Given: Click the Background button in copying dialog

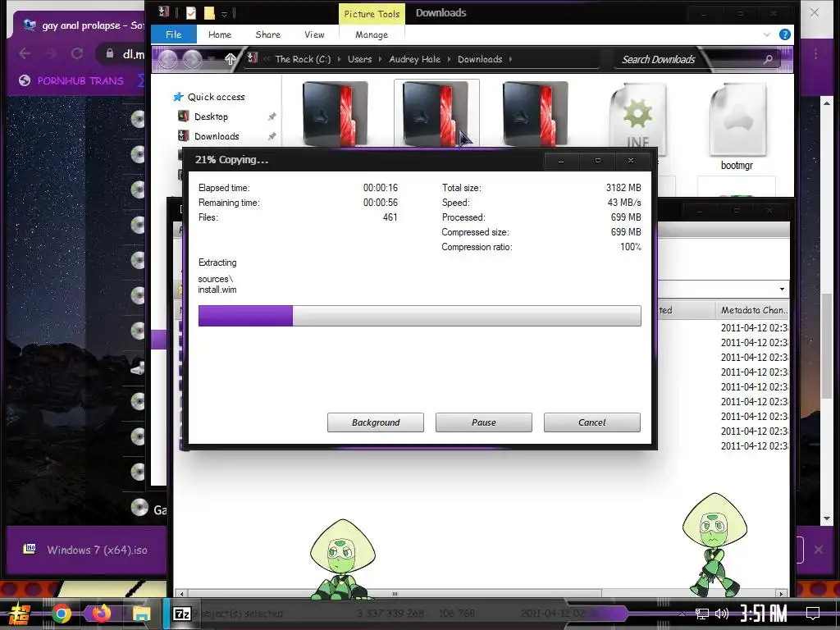Looking at the screenshot, I should (x=376, y=422).
